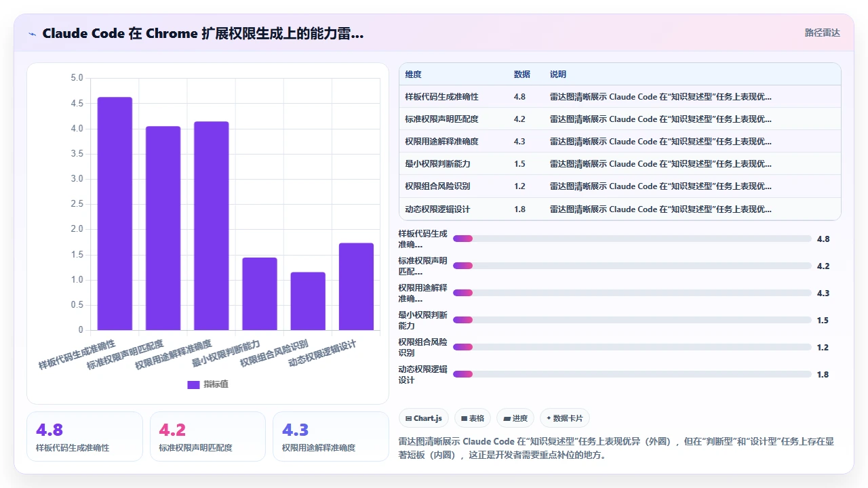Click the 权限用途解释准确度 progress bar
This screenshot has height=488, width=868.
coord(632,293)
